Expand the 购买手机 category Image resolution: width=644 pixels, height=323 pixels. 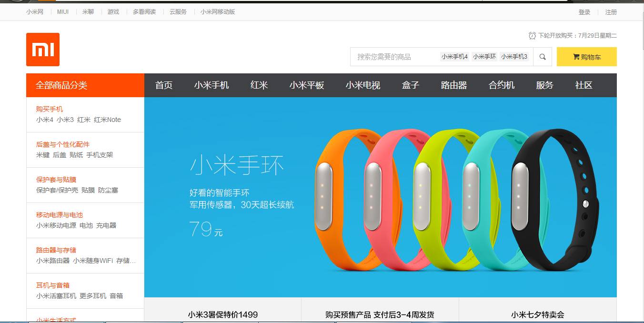tap(50, 109)
